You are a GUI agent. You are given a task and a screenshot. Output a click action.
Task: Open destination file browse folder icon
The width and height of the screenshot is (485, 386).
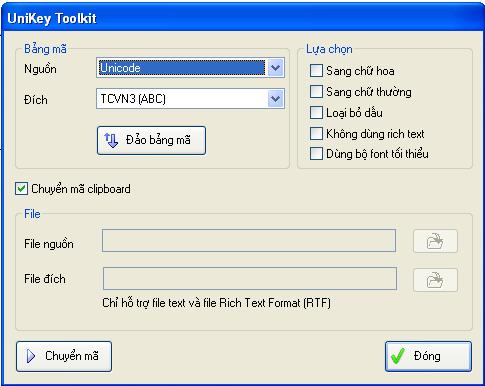pos(435,280)
